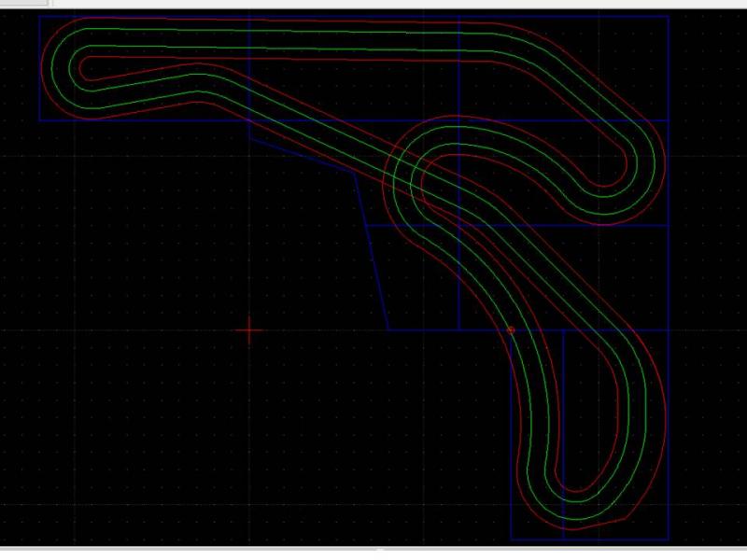The width and height of the screenshot is (747, 560).
Task: Click the red crosshair origin marker
Action: (249, 330)
